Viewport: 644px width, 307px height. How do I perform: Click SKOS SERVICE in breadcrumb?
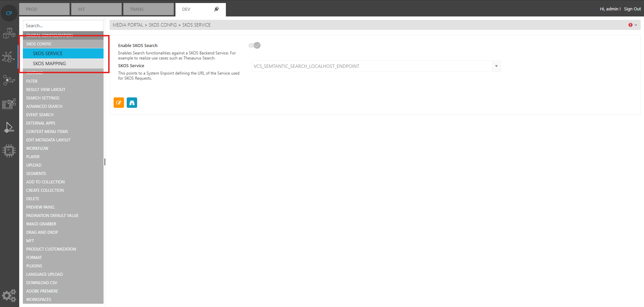coord(196,25)
